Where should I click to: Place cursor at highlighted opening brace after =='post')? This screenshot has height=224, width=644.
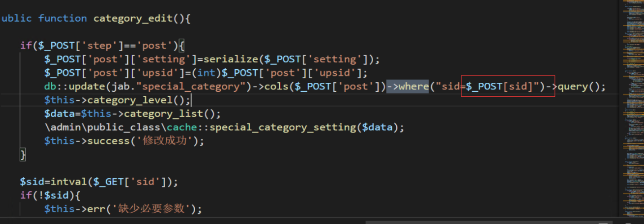[182, 45]
